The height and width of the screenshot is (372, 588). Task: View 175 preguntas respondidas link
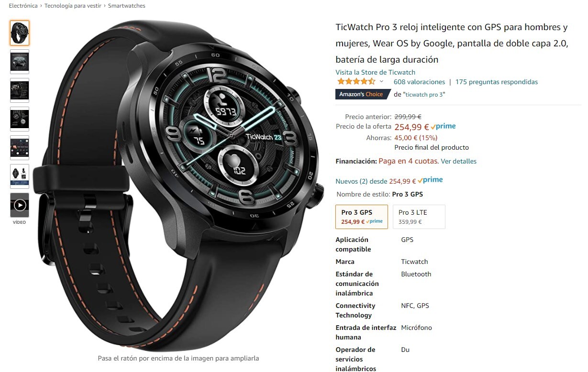[x=497, y=82]
